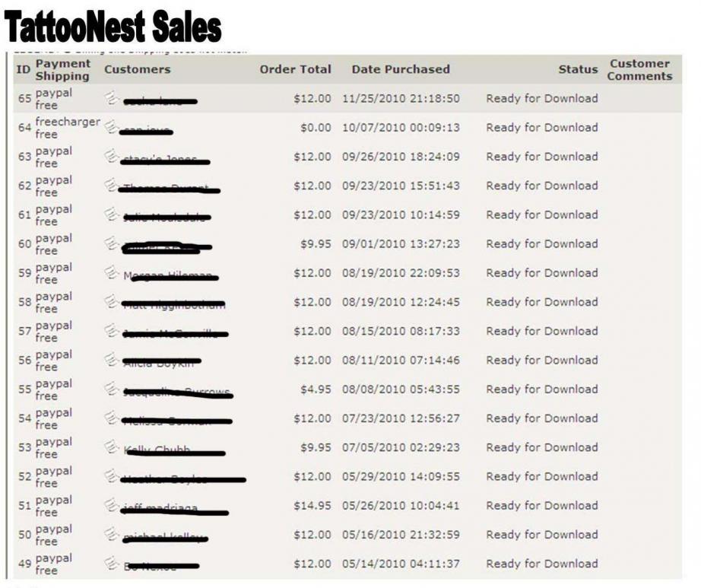The height and width of the screenshot is (588, 701).
Task: Click the Customer Comments column header
Action: click(639, 69)
